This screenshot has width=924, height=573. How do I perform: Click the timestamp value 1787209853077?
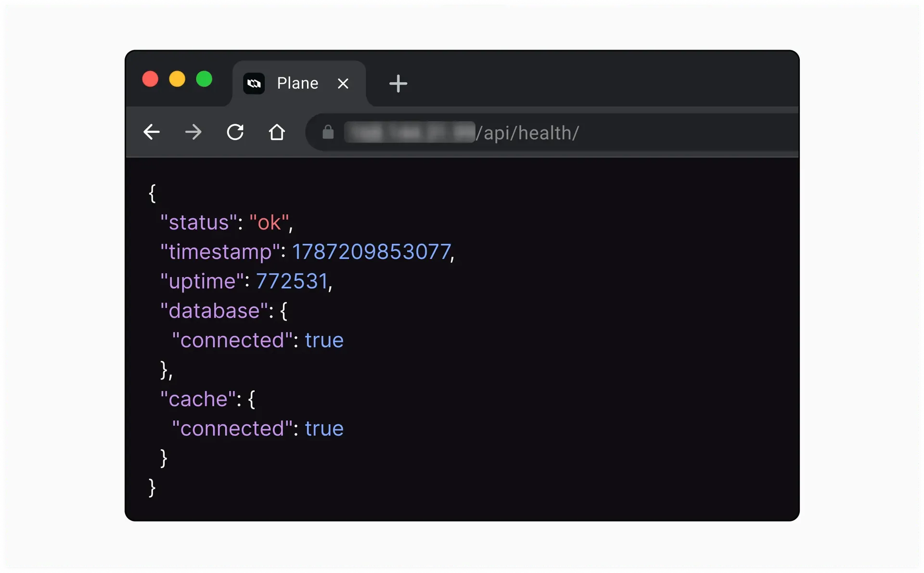(372, 252)
